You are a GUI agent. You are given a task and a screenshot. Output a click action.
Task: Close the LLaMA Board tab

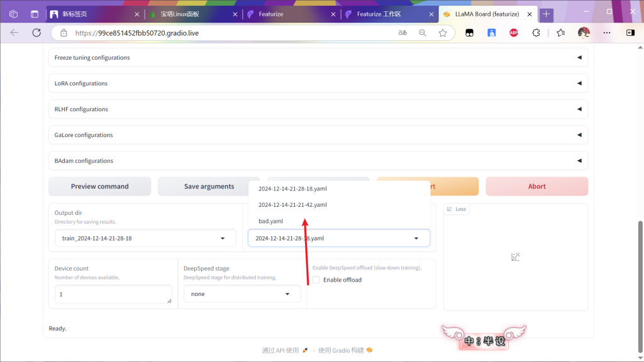(x=530, y=14)
